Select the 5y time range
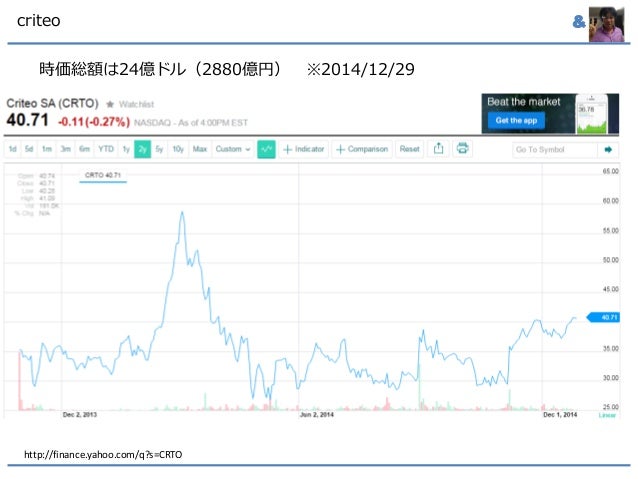Viewport: 638px width, 479px height. [x=160, y=149]
